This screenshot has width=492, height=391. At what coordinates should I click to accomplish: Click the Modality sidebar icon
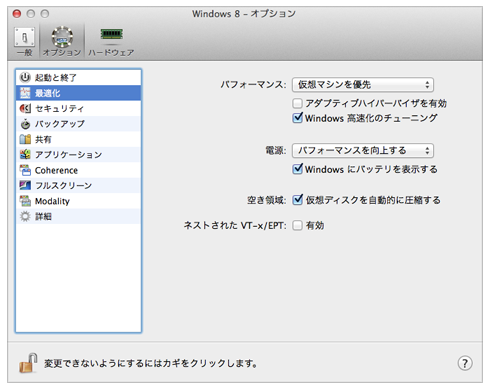25,201
